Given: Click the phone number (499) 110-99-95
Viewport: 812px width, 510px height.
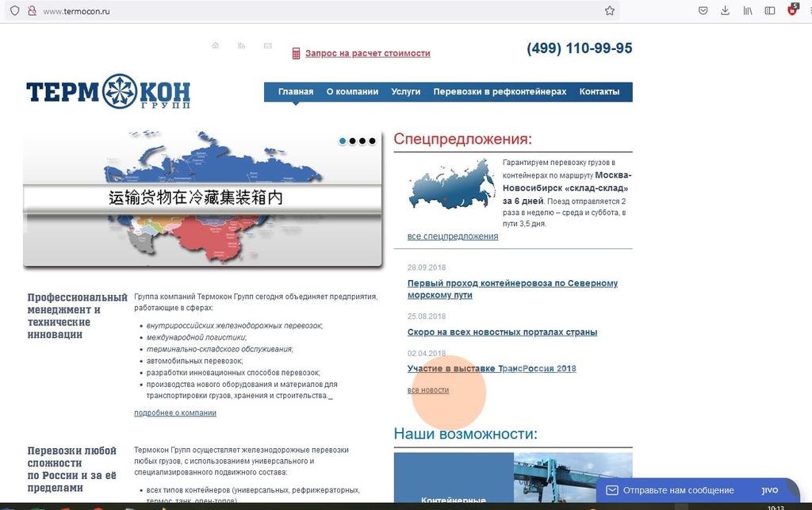Looking at the screenshot, I should 580,48.
